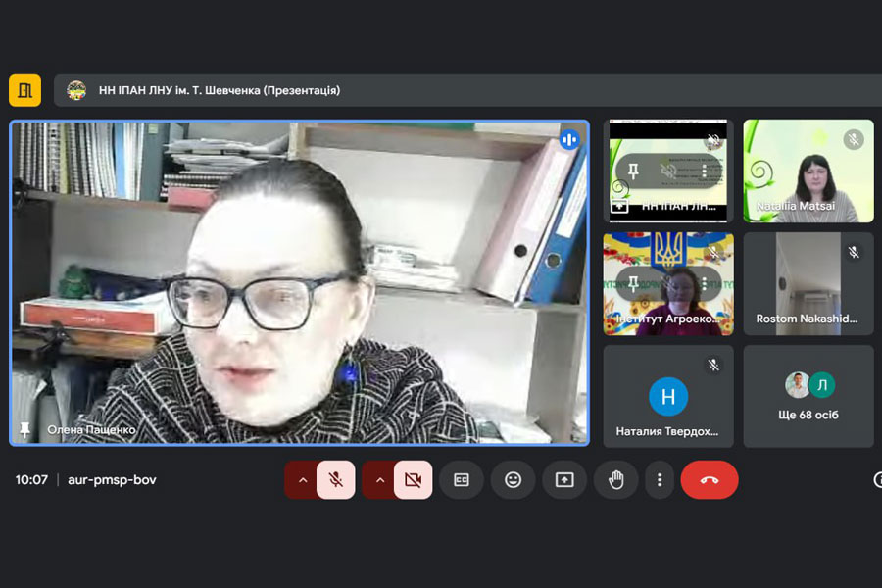
Task: Expand video settings arrow next to camera
Action: click(x=380, y=480)
